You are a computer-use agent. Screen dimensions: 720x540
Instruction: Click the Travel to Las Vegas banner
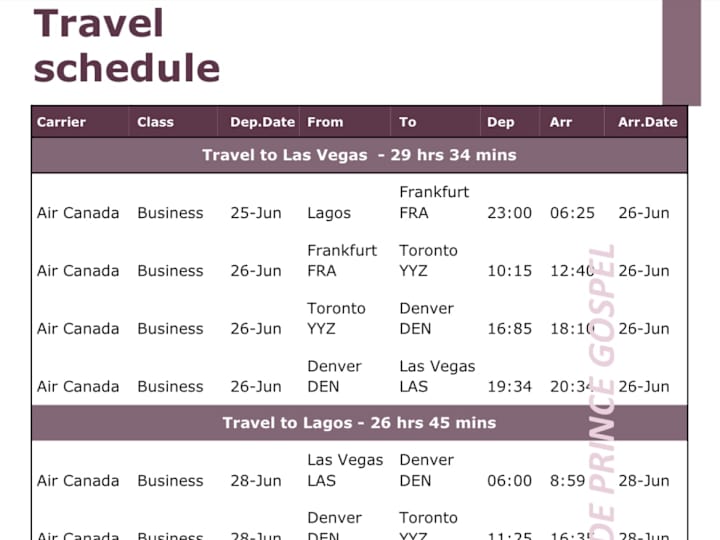360,155
